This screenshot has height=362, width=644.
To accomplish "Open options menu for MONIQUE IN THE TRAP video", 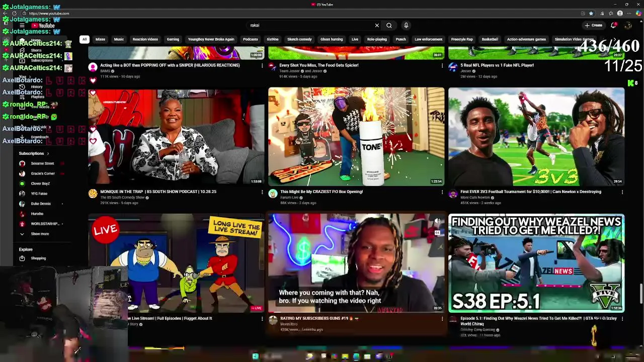I will (x=262, y=192).
